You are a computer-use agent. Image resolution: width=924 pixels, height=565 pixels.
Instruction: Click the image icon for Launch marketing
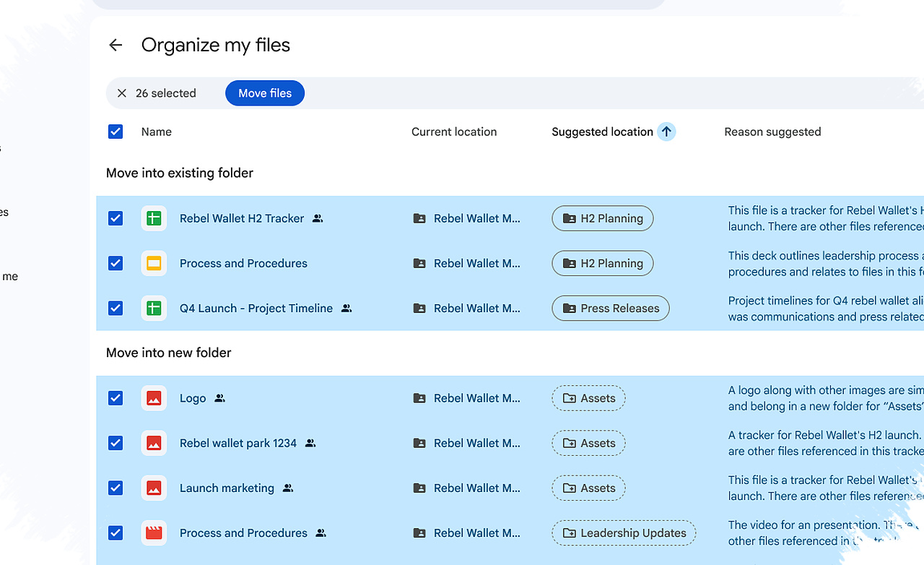tap(154, 488)
